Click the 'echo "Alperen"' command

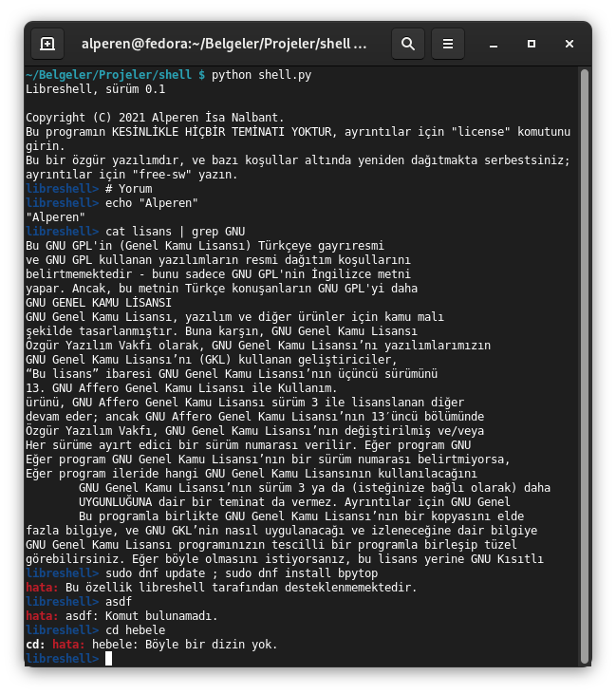152,203
